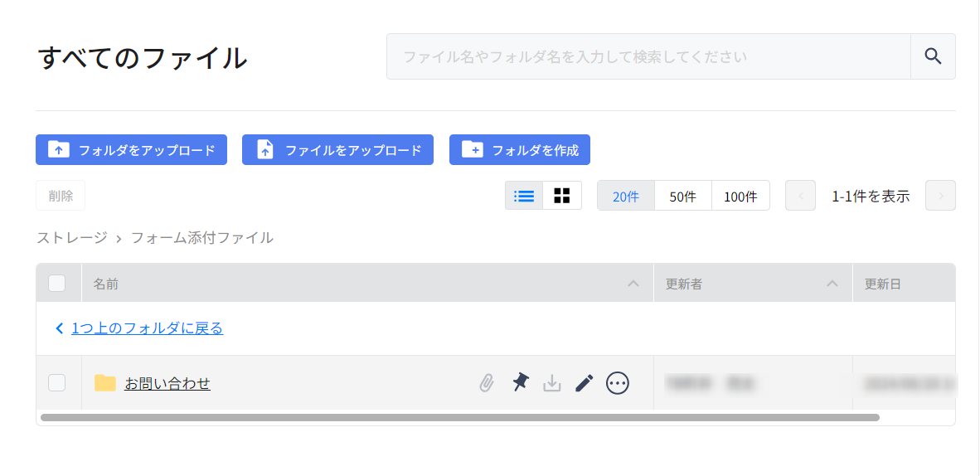Open more options menu for お問い合わせ
Viewport: 980px width, 476px height.
(618, 383)
